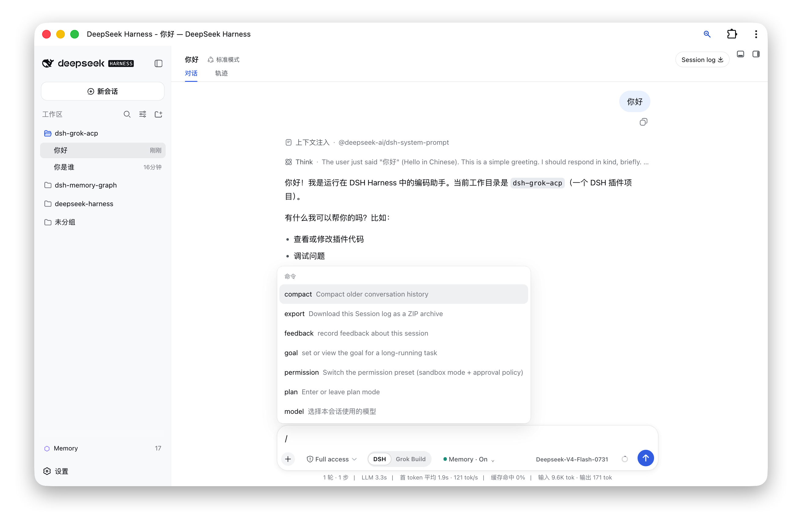Collapse the dsh-grok-acp workspace folder
Screen dimensions: 802x532
(102, 133)
